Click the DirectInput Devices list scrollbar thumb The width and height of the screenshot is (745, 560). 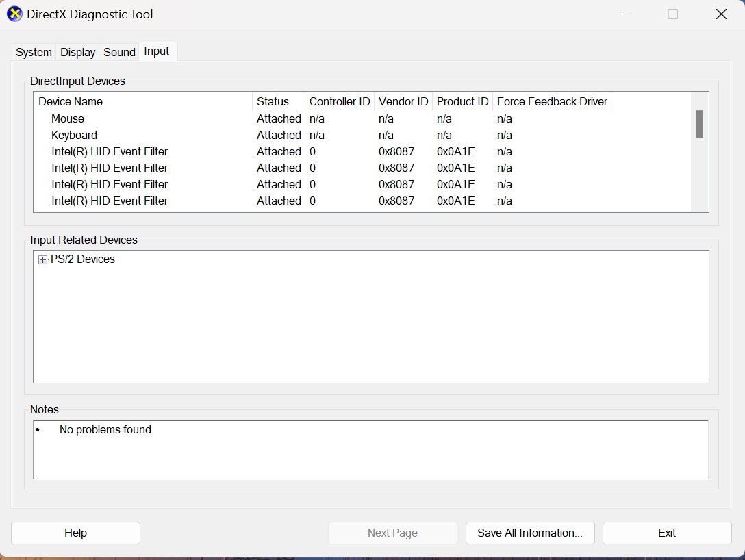coord(699,125)
